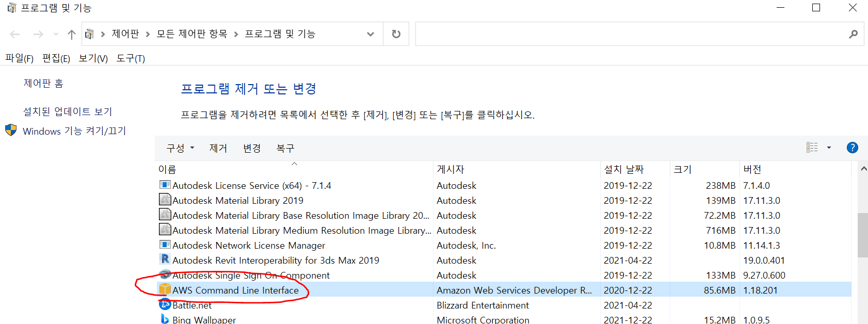Go forward with the right arrow
Viewport: 868px width, 324px height.
[38, 35]
